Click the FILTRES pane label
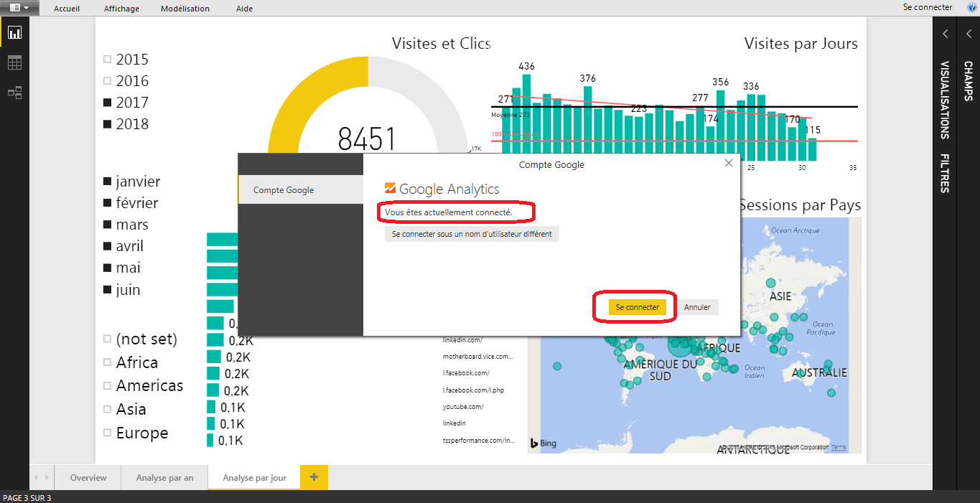Viewport: 980px width, 503px height. (x=945, y=173)
